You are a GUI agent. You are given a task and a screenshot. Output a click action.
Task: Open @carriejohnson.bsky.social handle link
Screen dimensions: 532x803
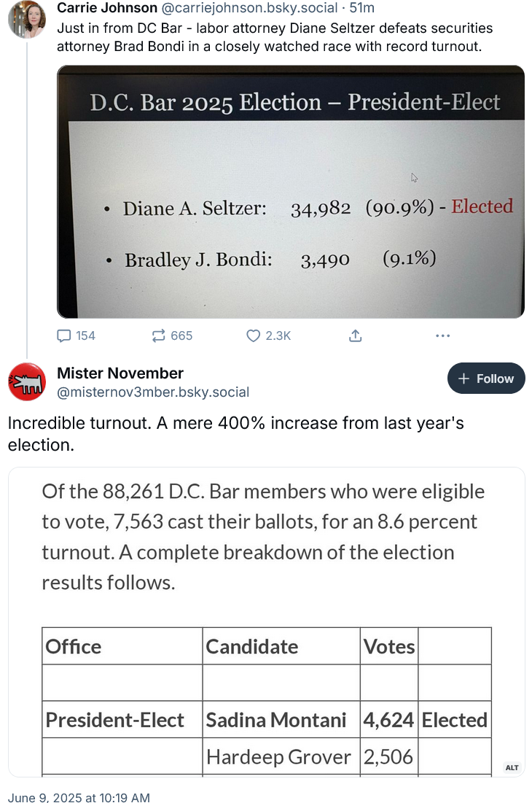(x=249, y=8)
